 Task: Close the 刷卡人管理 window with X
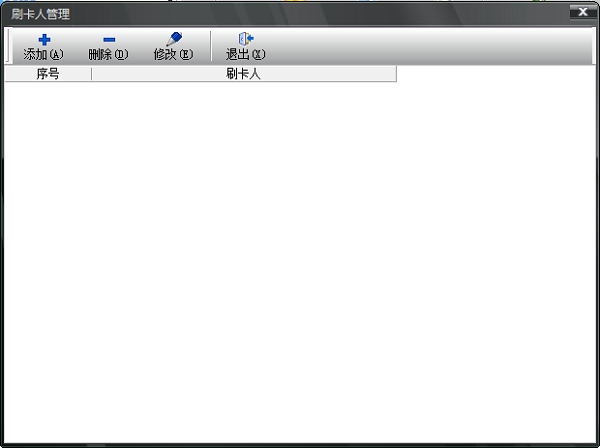pos(583,12)
